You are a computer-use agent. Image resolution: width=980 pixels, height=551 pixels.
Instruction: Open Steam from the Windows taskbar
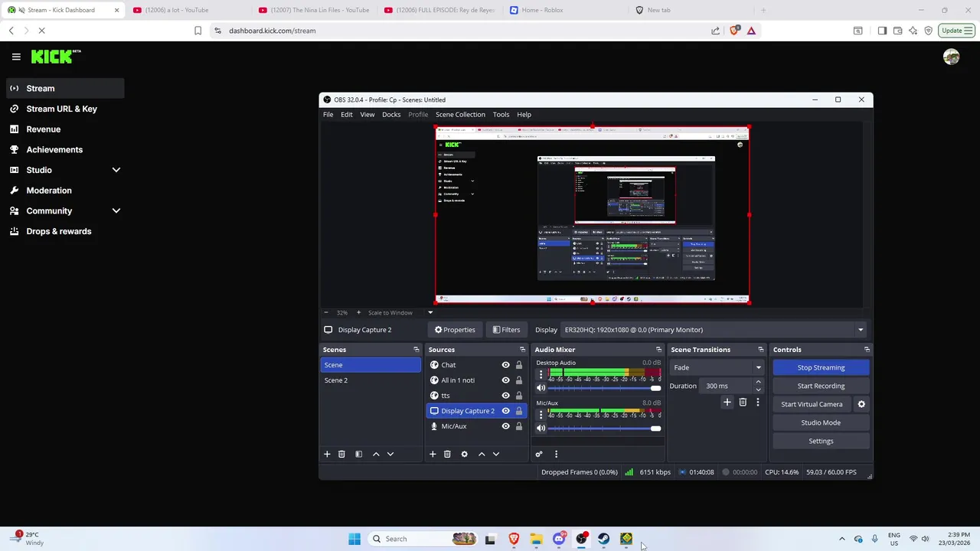[604, 539]
